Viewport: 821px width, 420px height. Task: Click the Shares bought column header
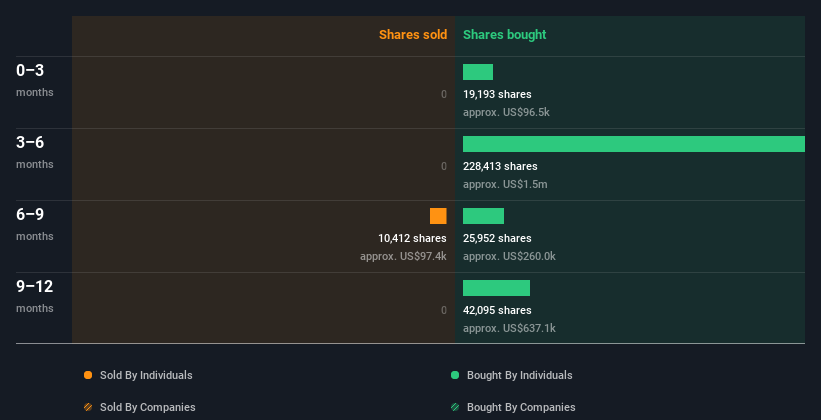504,35
